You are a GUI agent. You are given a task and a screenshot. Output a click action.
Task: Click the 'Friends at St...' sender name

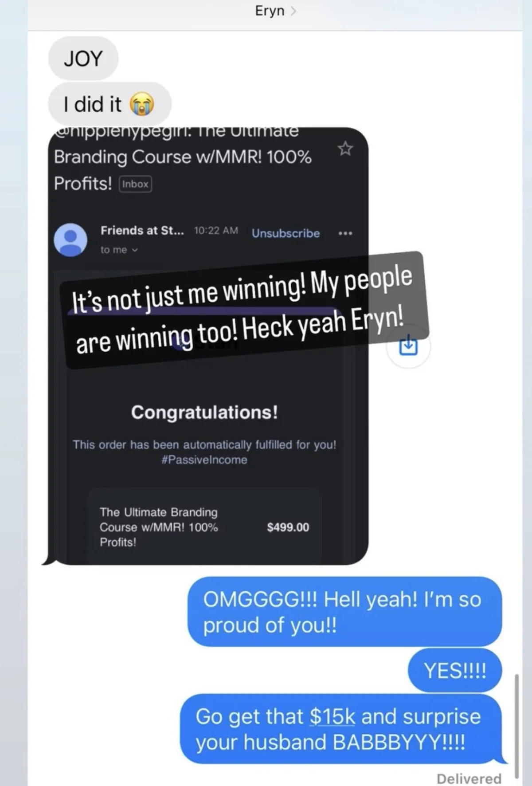click(142, 231)
